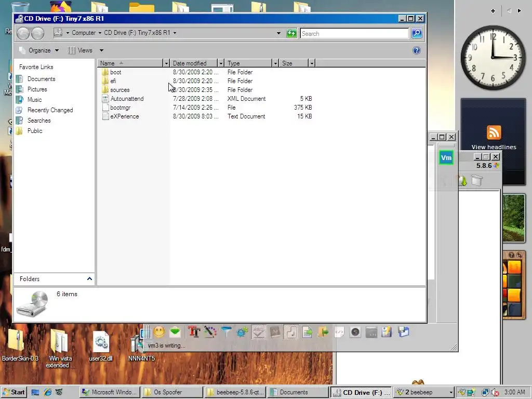Open Public favorite link
This screenshot has height=399, width=532.
coord(35,131)
